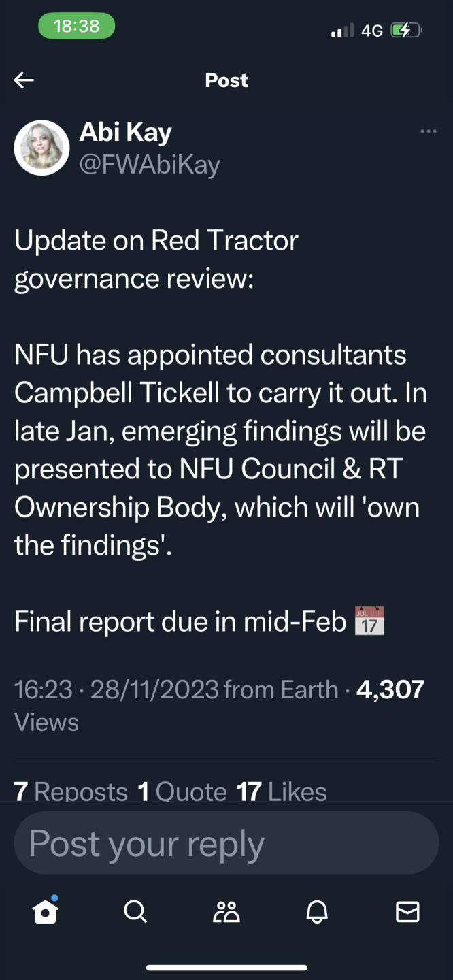View the 1 Quote list

coord(182,792)
